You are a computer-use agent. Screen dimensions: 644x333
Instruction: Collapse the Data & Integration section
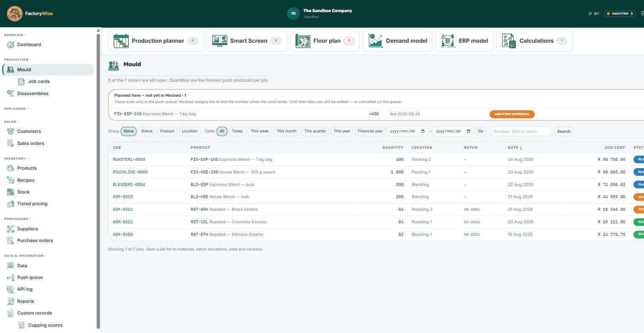coord(25,256)
